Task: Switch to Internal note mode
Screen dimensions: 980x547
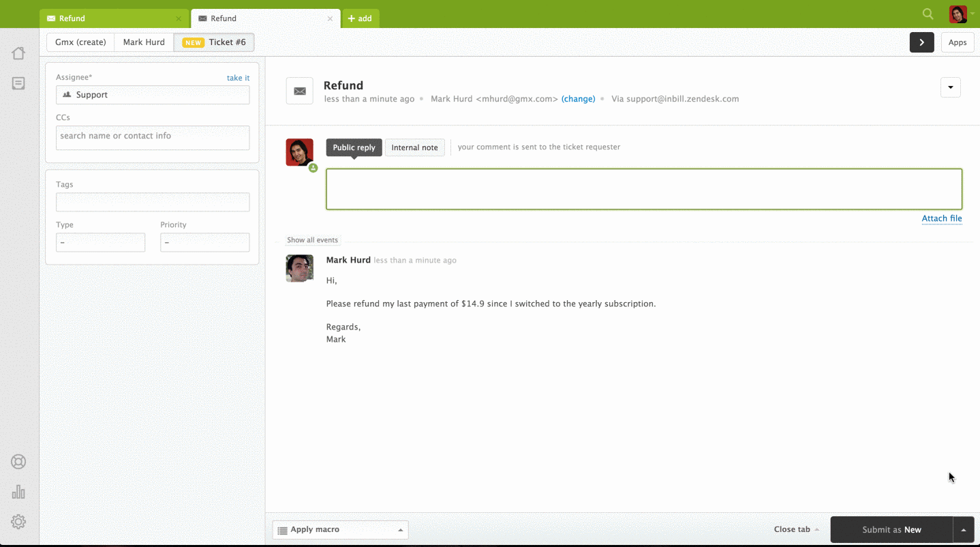Action: [414, 147]
